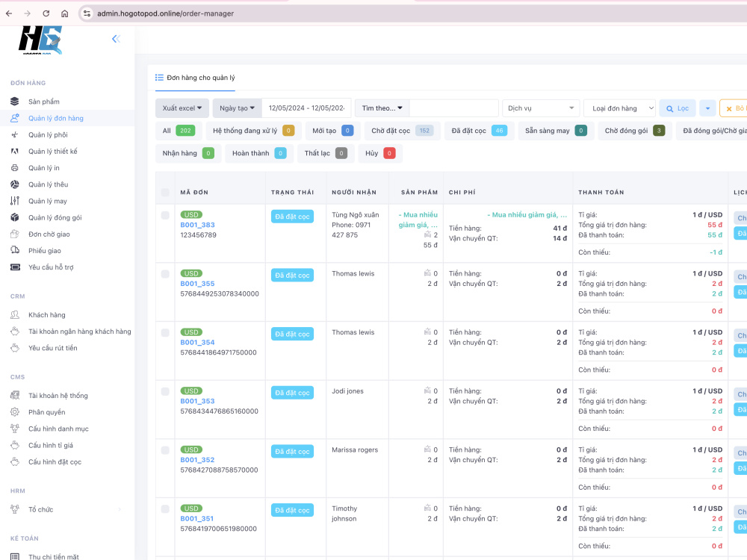This screenshot has height=560, width=747.
Task: Open order link B001_353
Action: pyautogui.click(x=197, y=402)
